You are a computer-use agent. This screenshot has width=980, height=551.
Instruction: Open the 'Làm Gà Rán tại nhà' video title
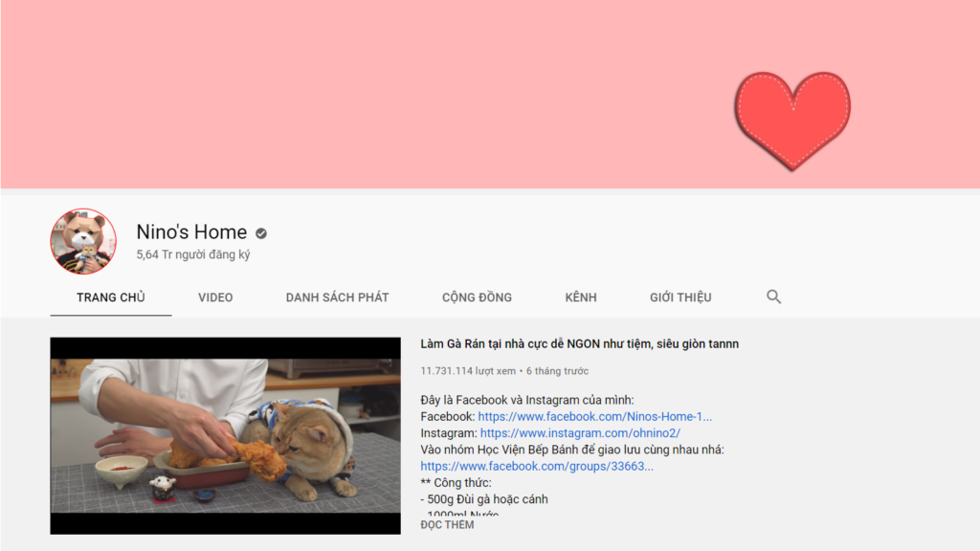tap(579, 343)
